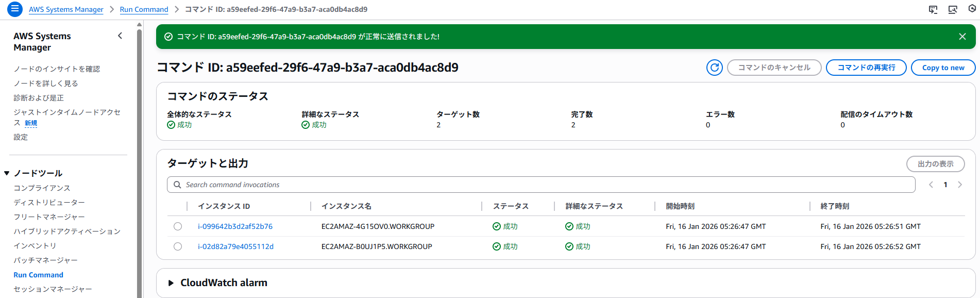Select radio button for instance i-02d82a79e4055112d

pos(178,246)
